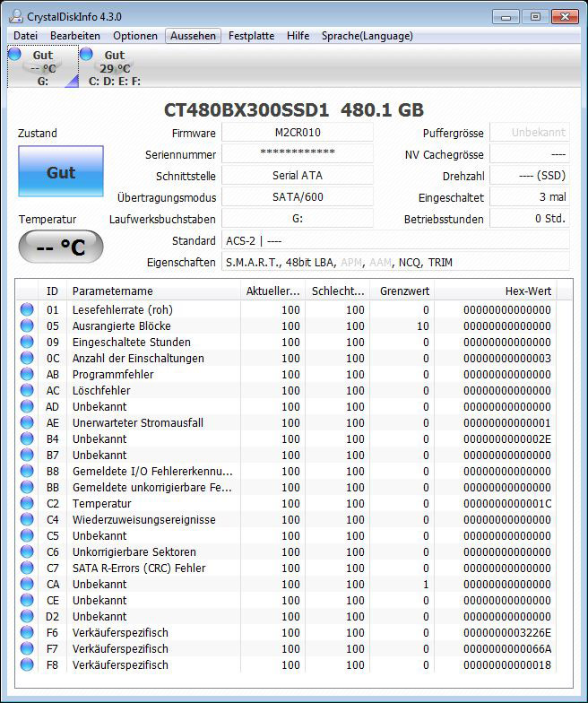This screenshot has height=703, width=588.
Task: Click status orb for Eingeschaltete Stunden
Action: pyautogui.click(x=27, y=342)
